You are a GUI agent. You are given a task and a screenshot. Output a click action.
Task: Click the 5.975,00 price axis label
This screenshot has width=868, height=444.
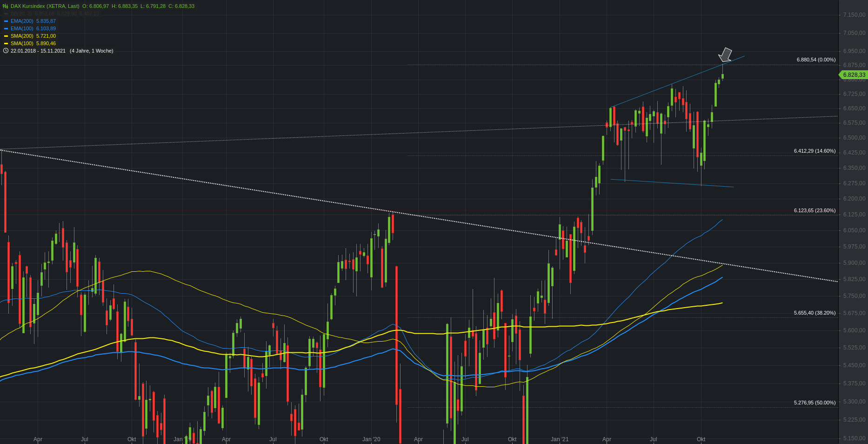point(854,247)
